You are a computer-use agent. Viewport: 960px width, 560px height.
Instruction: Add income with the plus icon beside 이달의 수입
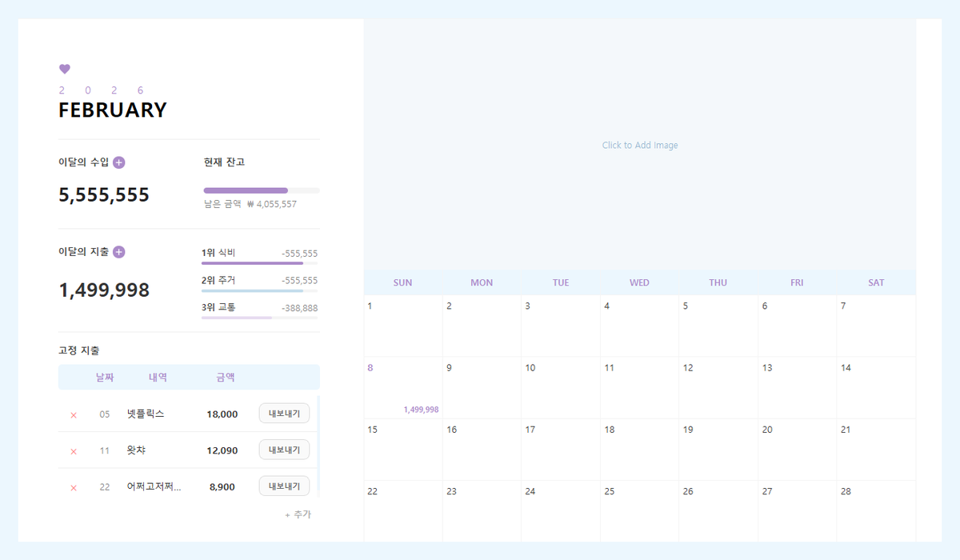(119, 162)
